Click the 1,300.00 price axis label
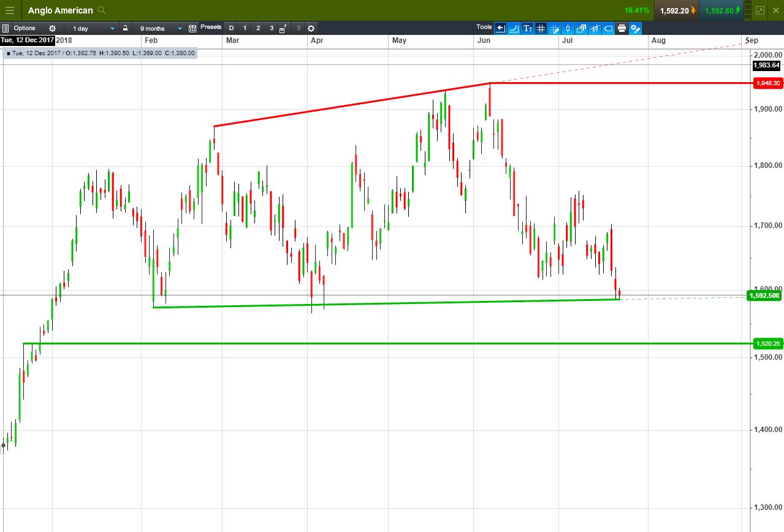Screen dimensions: 784x532 (x=769, y=508)
